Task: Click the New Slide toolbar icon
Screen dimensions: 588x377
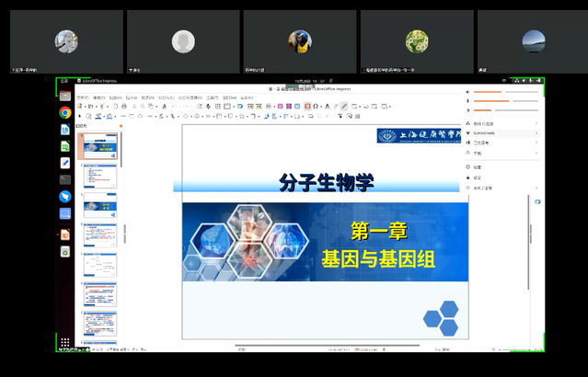Action: (354, 107)
